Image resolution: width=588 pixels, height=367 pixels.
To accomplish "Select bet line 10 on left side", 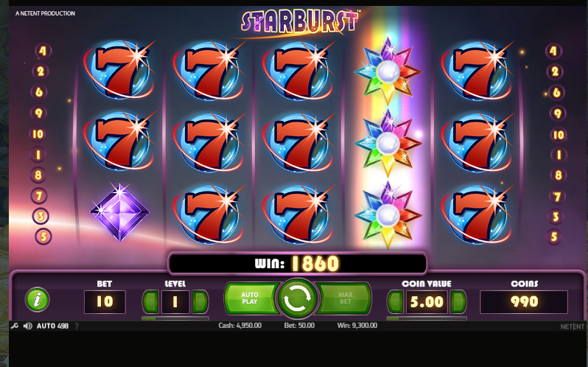I will click(x=38, y=134).
